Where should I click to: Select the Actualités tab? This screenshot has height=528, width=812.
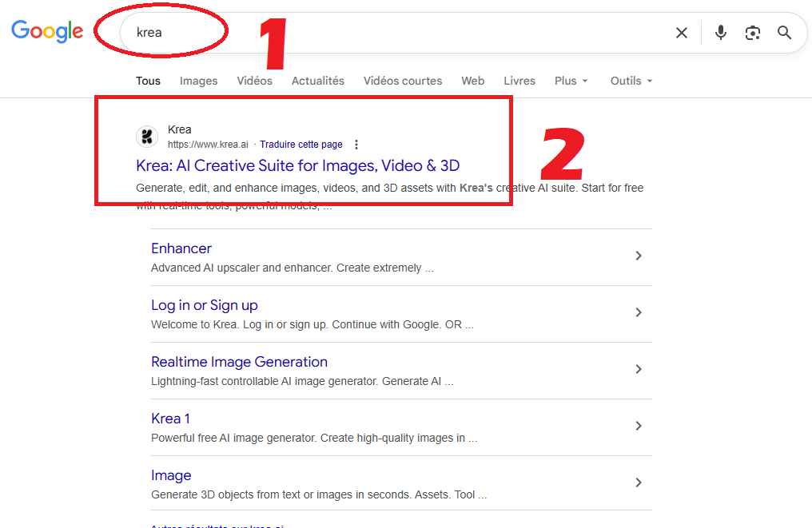pyautogui.click(x=317, y=81)
